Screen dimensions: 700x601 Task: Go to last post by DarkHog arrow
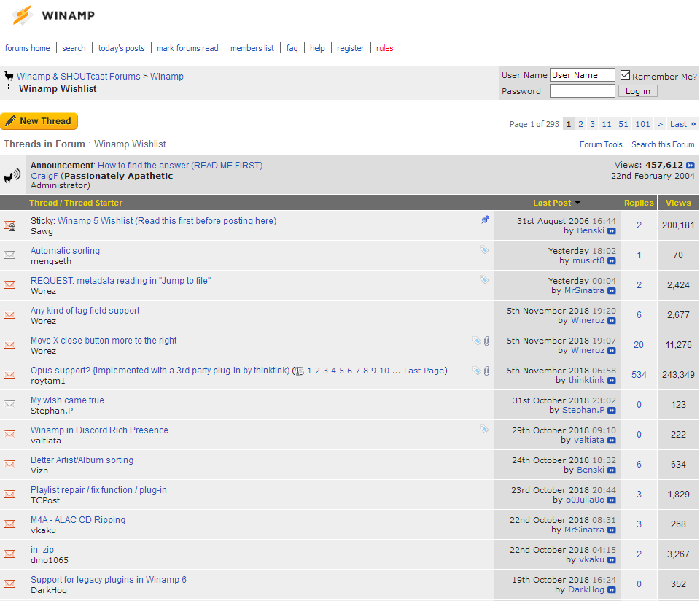pos(612,590)
